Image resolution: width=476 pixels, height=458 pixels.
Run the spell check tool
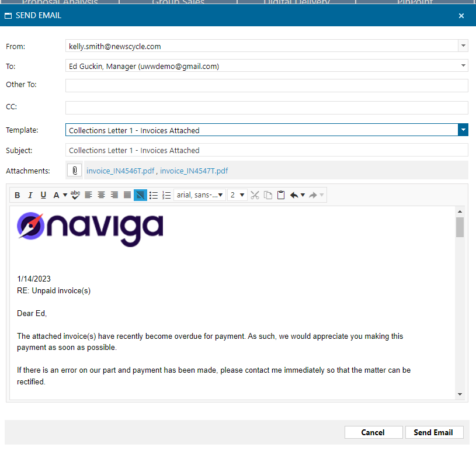point(75,195)
